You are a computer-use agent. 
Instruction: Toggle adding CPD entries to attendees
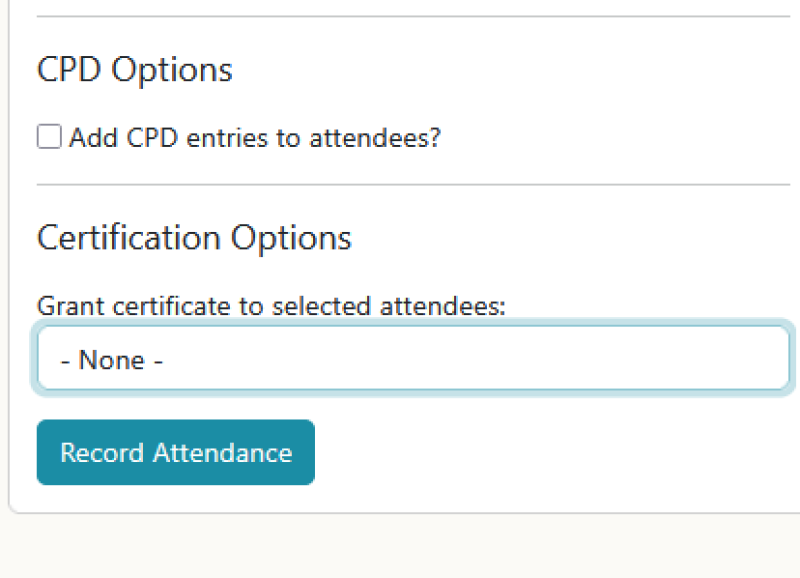pyautogui.click(x=49, y=137)
